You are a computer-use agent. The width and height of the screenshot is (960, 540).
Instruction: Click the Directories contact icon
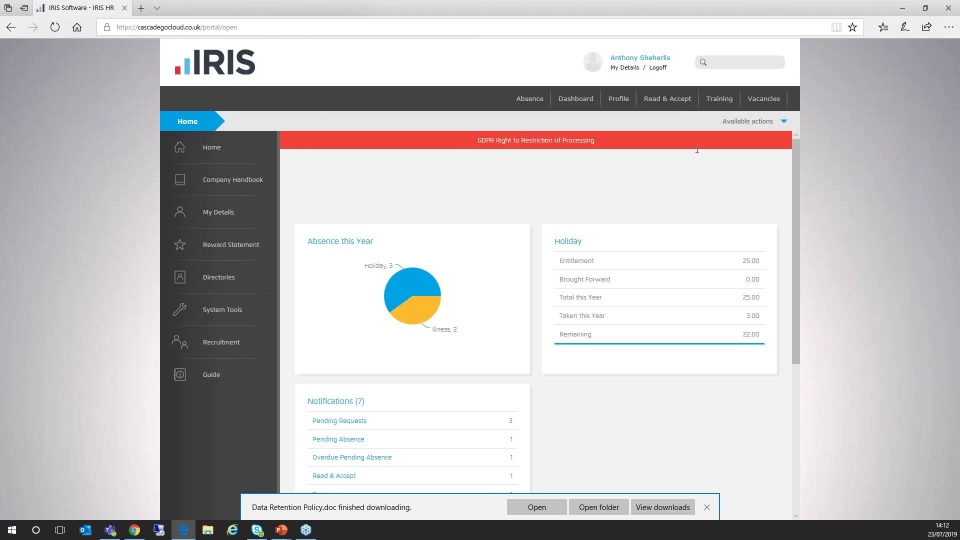pos(179,277)
